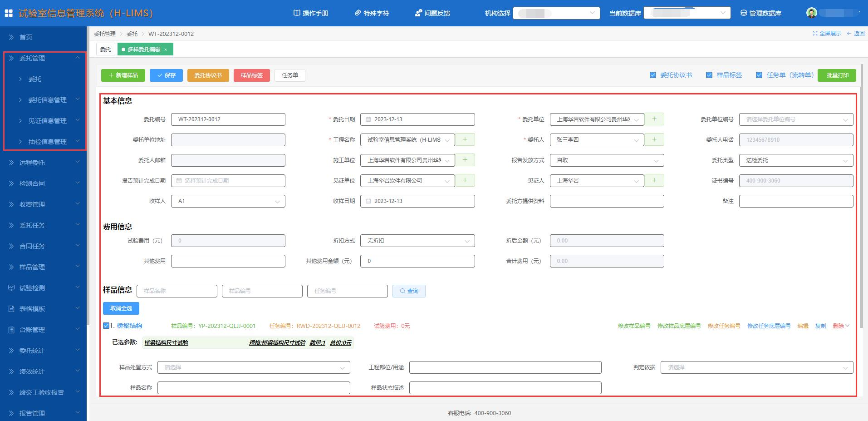Image resolution: width=868 pixels, height=421 pixels.
Task: Uncheck the 样品标签 print checkbox
Action: point(709,75)
